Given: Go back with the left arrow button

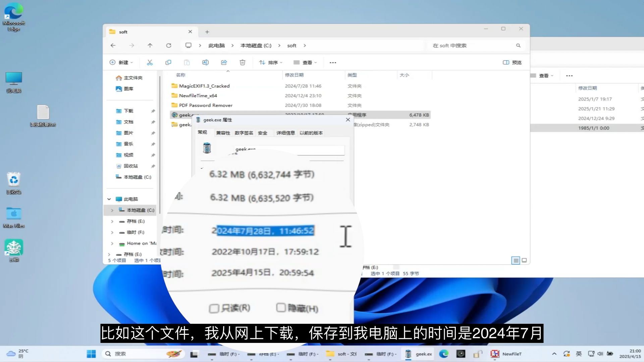Looking at the screenshot, I should (x=113, y=46).
